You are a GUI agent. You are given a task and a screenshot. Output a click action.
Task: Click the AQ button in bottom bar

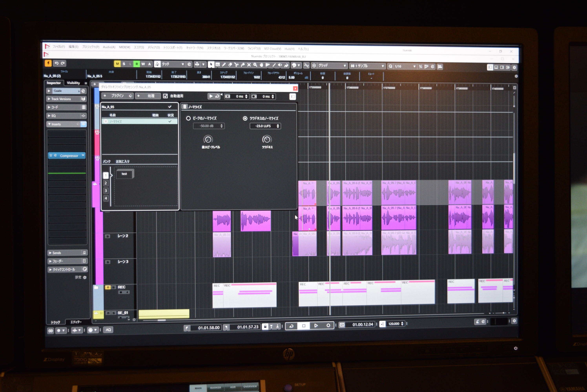108,330
